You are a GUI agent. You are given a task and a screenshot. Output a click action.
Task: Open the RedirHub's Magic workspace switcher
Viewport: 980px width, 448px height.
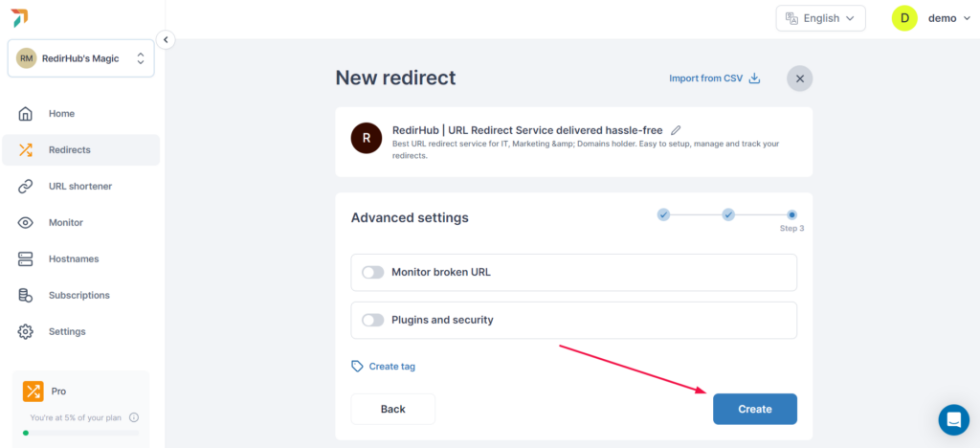tap(80, 58)
